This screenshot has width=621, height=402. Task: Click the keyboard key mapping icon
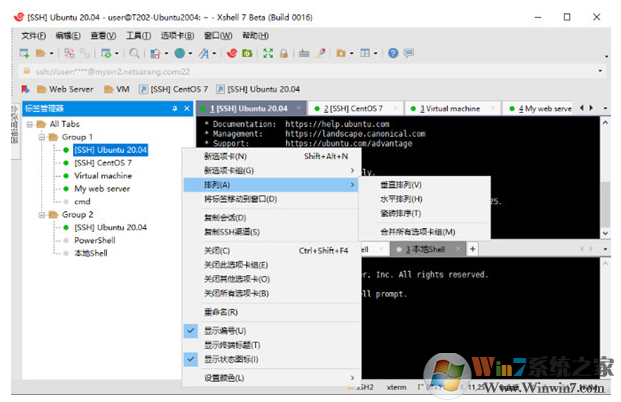pos(304,53)
